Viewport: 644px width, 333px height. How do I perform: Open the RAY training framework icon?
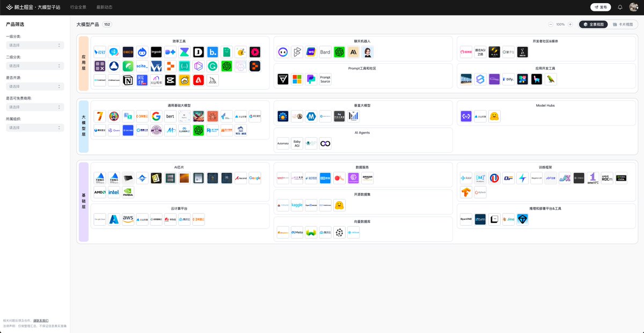[x=466, y=178]
